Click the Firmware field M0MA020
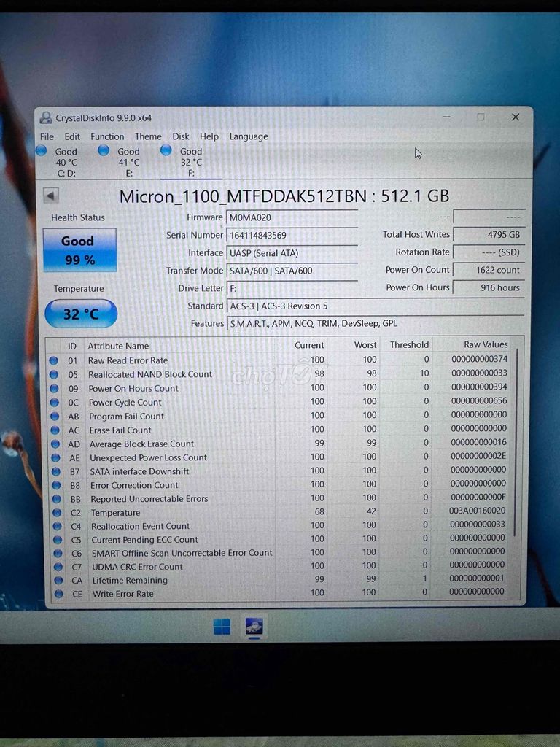Image resolution: width=560 pixels, height=747 pixels. [292, 218]
